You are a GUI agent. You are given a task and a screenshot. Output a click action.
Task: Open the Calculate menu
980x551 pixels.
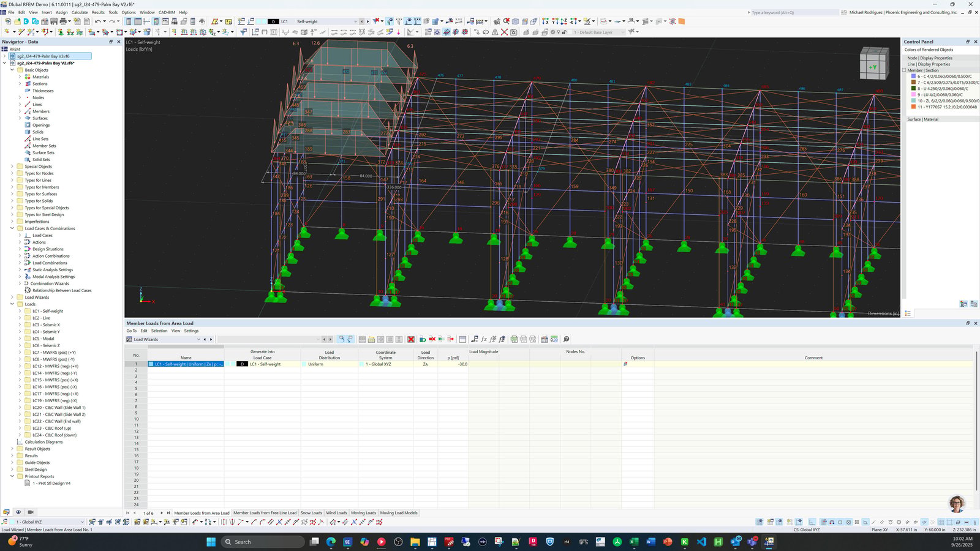pyautogui.click(x=80, y=12)
